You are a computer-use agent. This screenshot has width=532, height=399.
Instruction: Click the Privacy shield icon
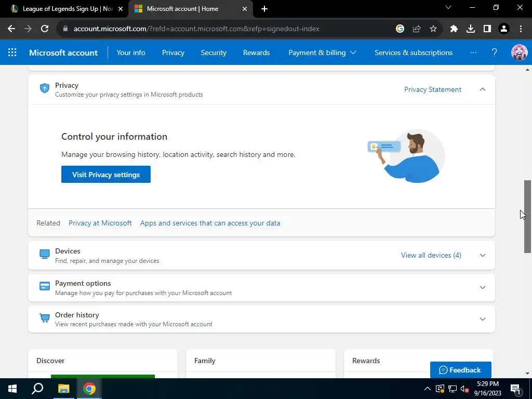point(45,88)
